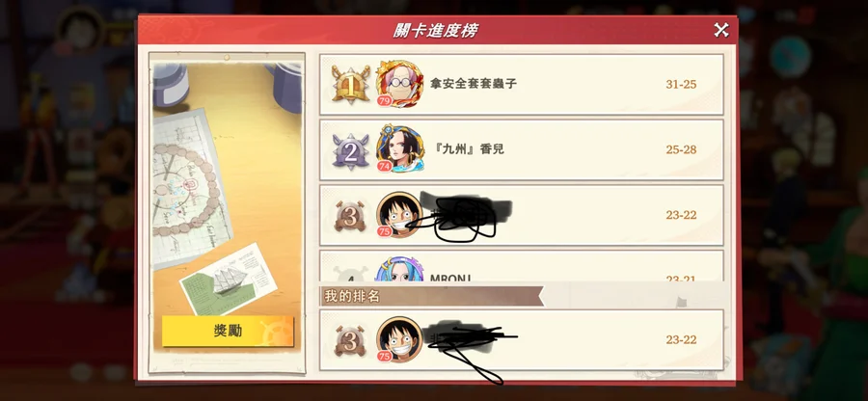Open the third-place Luffy avatar
Viewport: 868px width, 401px height.
pyautogui.click(x=398, y=215)
